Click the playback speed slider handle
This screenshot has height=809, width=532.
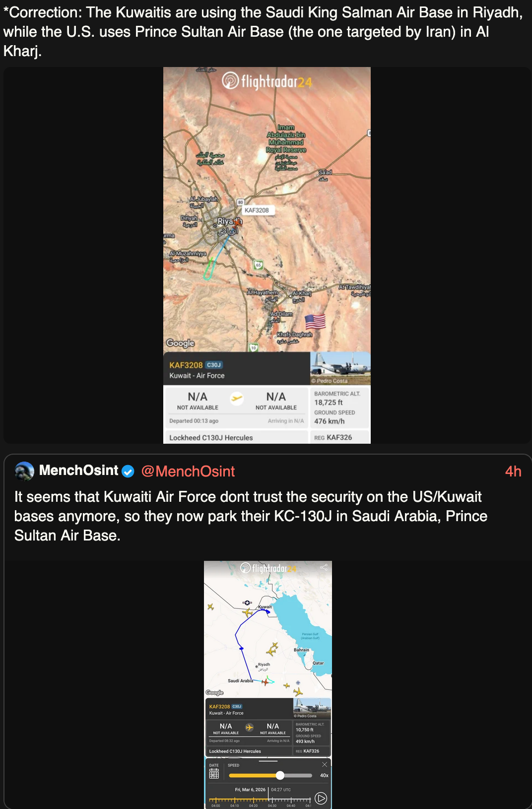(x=280, y=775)
